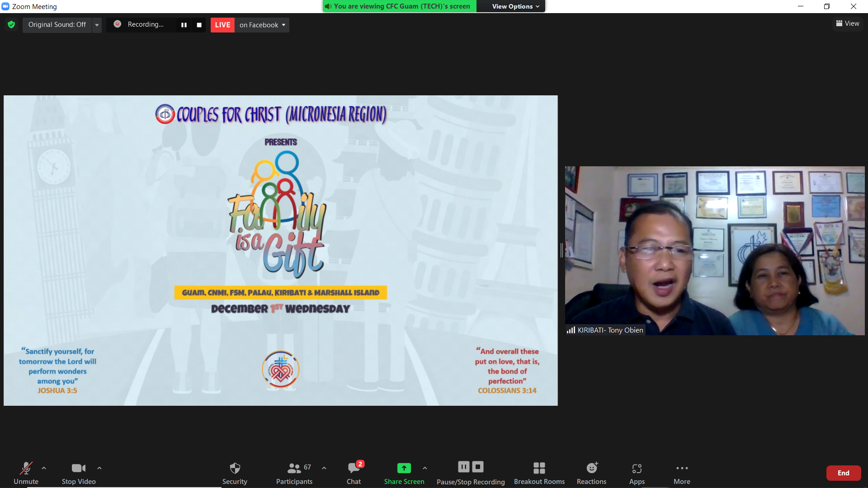Restore down the Zoom window
Image resolution: width=868 pixels, height=488 pixels.
pos(827,6)
